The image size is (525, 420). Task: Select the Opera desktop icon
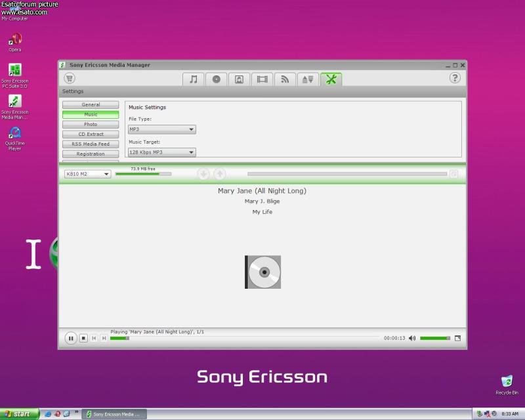click(x=14, y=42)
